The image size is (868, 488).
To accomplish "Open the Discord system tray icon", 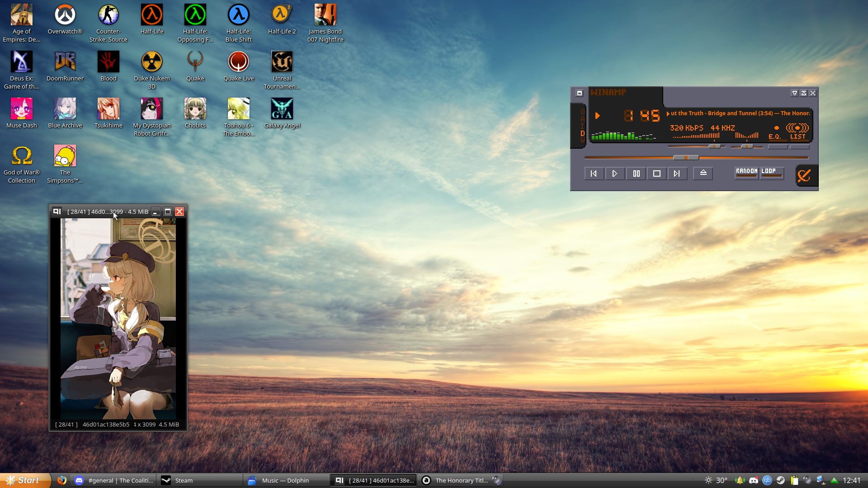I will (753, 480).
